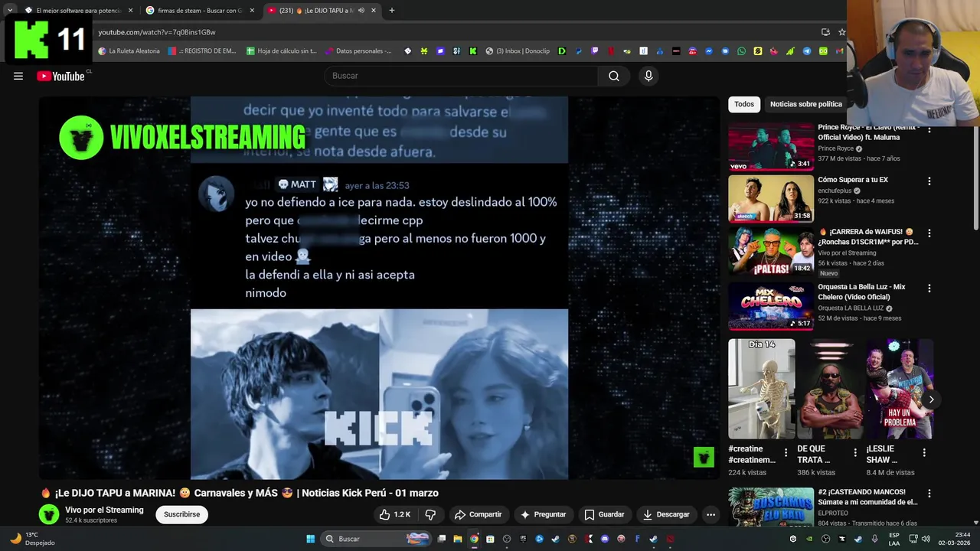Click the YouTube Buscar search field
The width and height of the screenshot is (980, 551).
click(461, 76)
